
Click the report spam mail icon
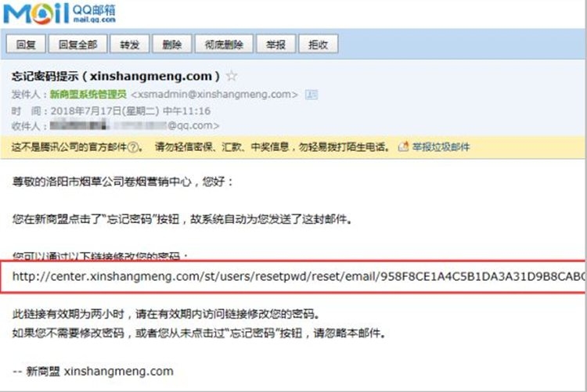[403, 146]
